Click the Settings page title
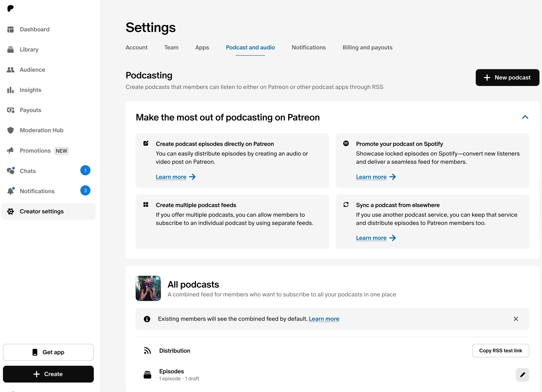Screen dimensions: 542x392 pos(151,28)
